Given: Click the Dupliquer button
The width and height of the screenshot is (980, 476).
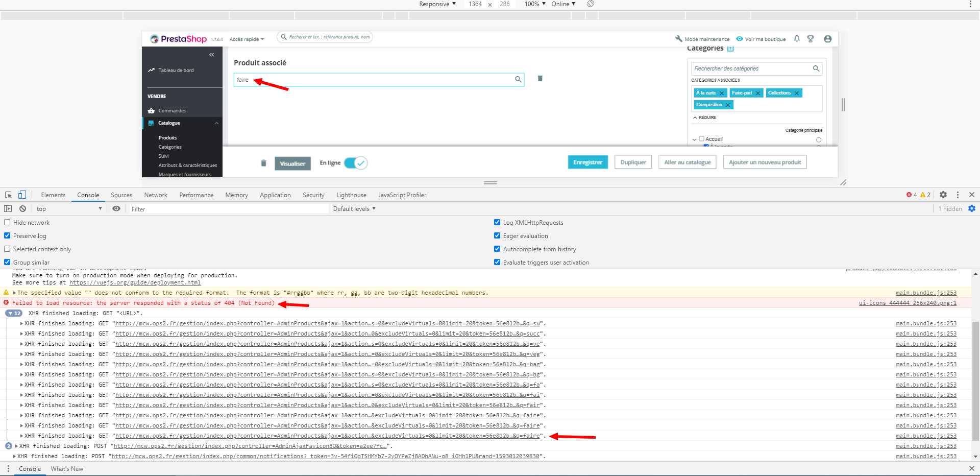Looking at the screenshot, I should 633,162.
